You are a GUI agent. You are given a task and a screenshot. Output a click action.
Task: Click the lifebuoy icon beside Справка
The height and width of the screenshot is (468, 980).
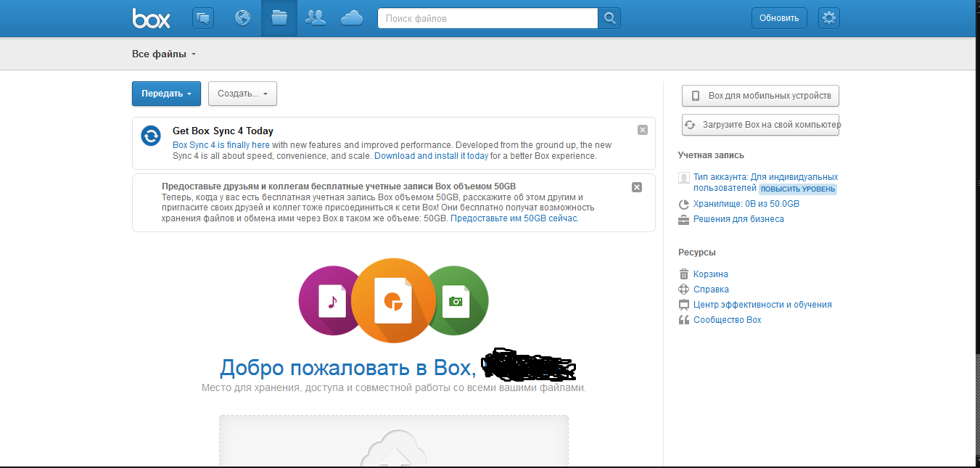coord(683,290)
